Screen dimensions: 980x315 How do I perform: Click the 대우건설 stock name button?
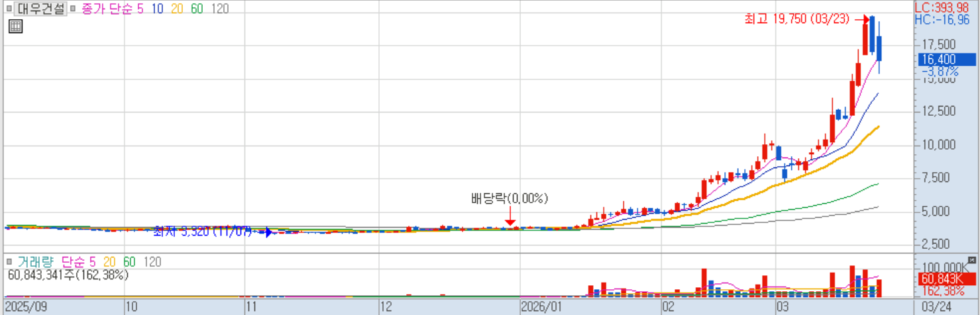[40, 10]
